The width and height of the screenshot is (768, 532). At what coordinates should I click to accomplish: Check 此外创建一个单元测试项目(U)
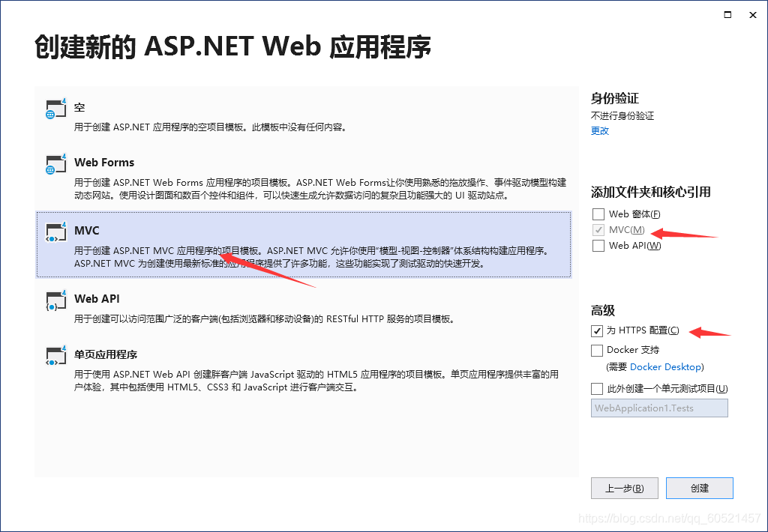pyautogui.click(x=596, y=389)
